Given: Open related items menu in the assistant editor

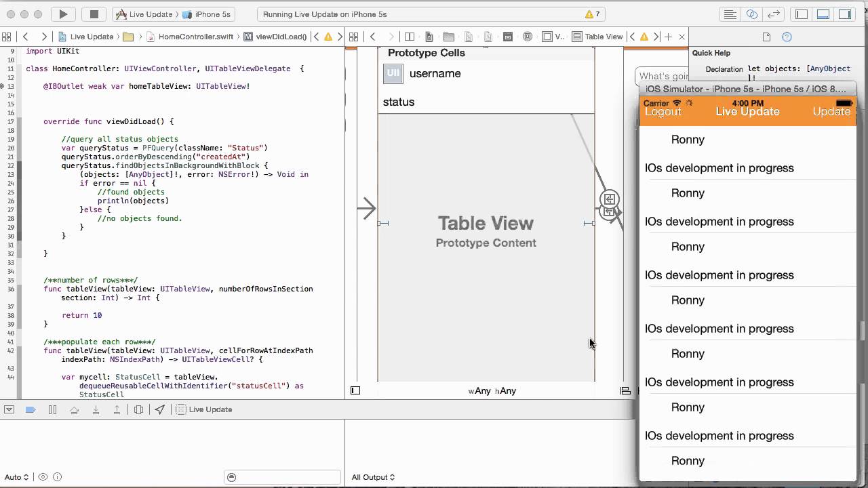Looking at the screenshot, I should coord(353,37).
